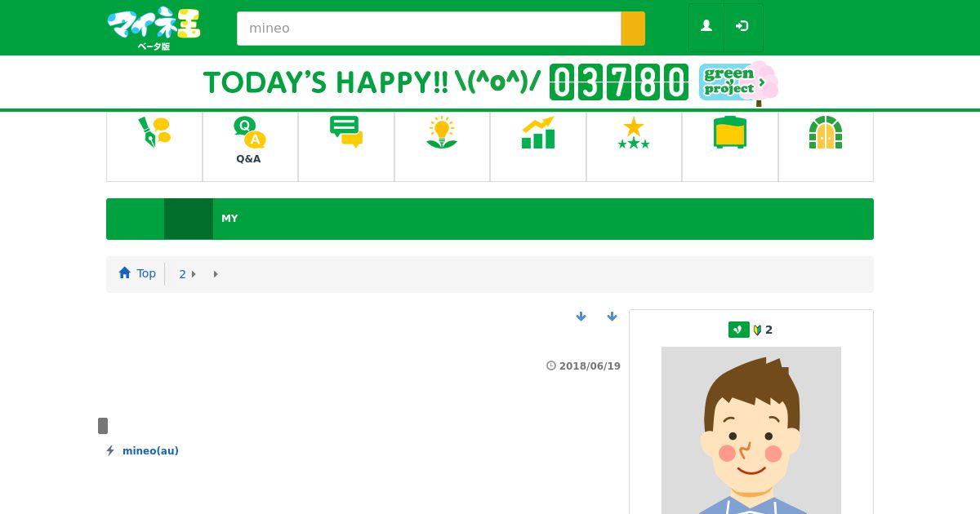Screen dimensions: 980x514
Task: Go to Top via breadcrumb link
Action: (x=146, y=273)
